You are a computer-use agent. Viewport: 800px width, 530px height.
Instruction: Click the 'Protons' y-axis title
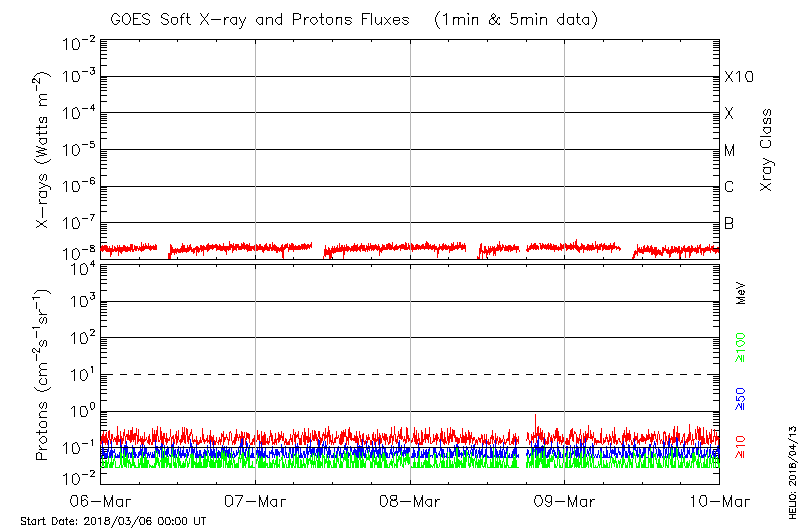(x=43, y=375)
